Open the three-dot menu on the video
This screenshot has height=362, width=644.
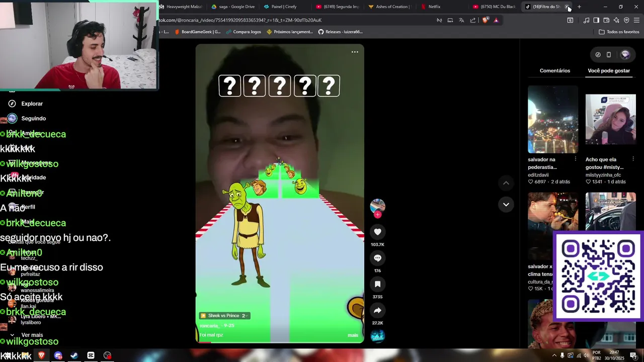point(355,52)
